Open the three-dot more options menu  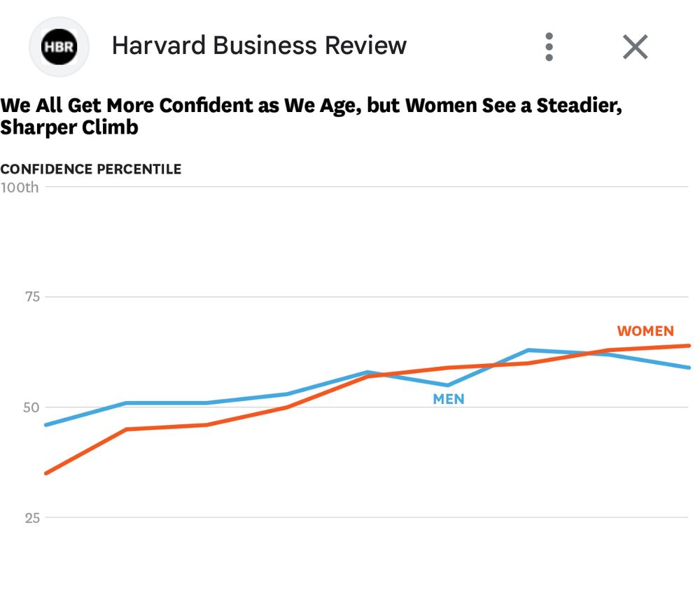point(549,47)
